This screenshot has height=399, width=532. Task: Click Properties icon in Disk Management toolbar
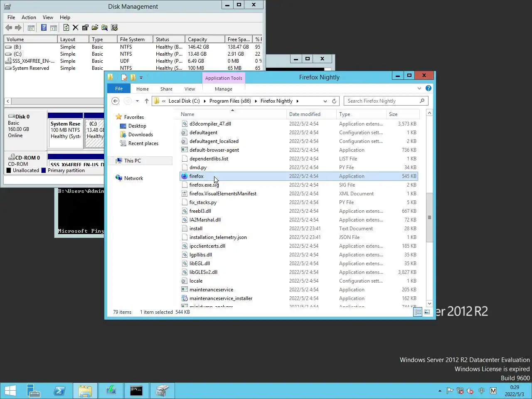pyautogui.click(x=85, y=28)
